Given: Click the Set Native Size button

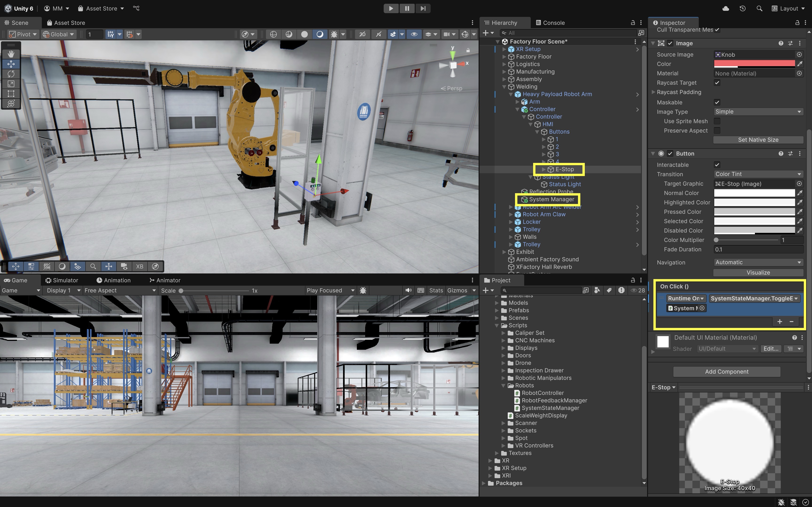Looking at the screenshot, I should [x=758, y=140].
